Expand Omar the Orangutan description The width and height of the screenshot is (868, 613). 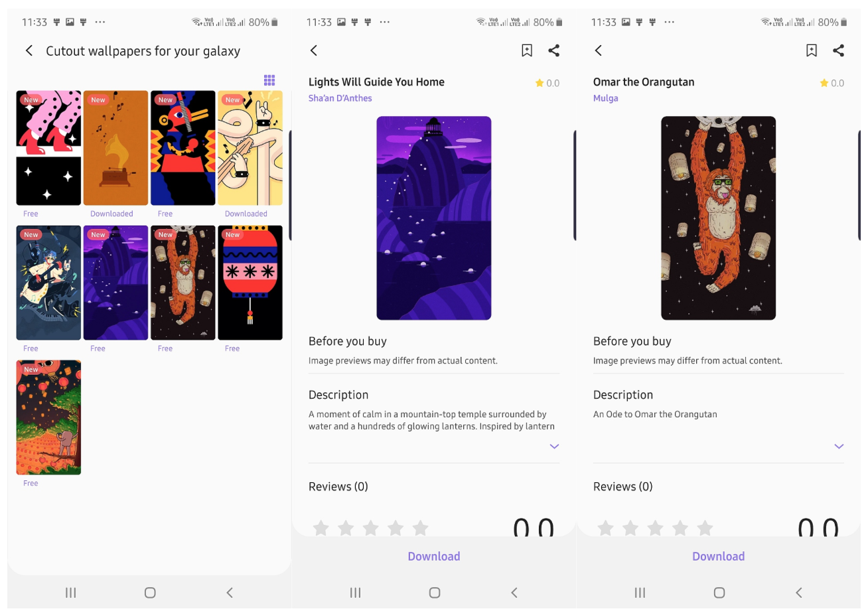839,446
